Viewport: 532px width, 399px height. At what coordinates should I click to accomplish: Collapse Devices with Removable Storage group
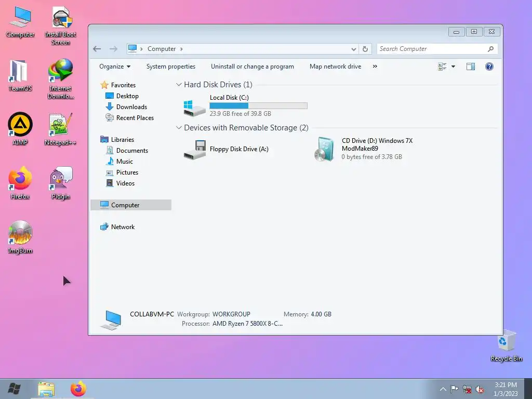(x=179, y=128)
